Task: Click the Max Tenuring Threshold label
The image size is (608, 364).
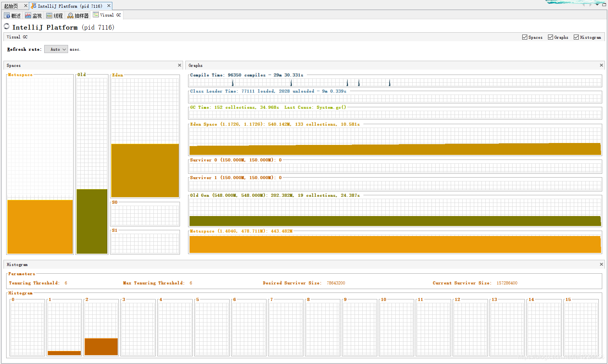Action: 154,283
